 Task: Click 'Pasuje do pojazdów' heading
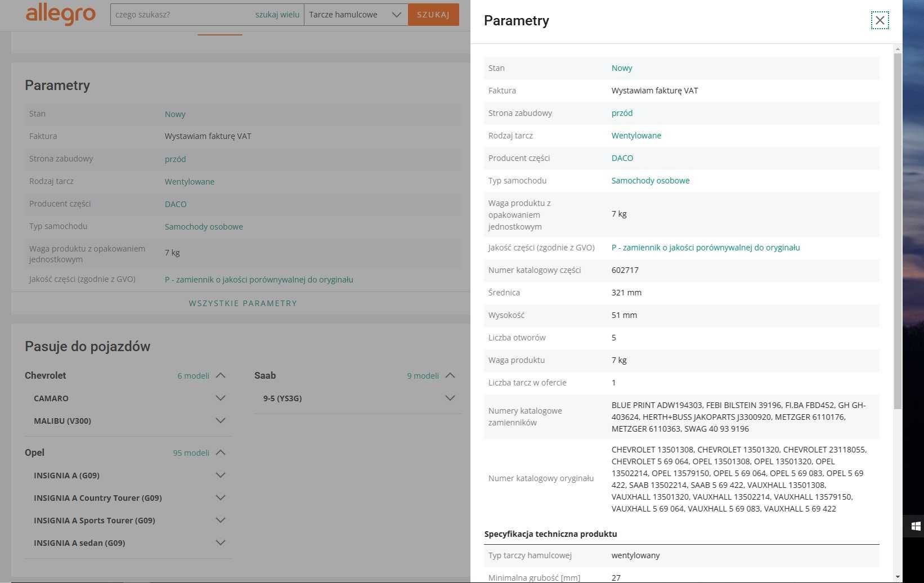coord(87,346)
